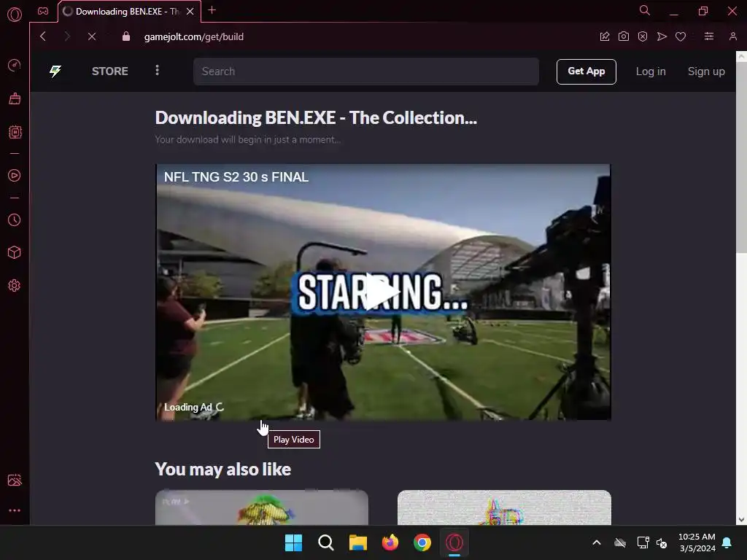Open the first recommended game thumbnail

(x=262, y=507)
